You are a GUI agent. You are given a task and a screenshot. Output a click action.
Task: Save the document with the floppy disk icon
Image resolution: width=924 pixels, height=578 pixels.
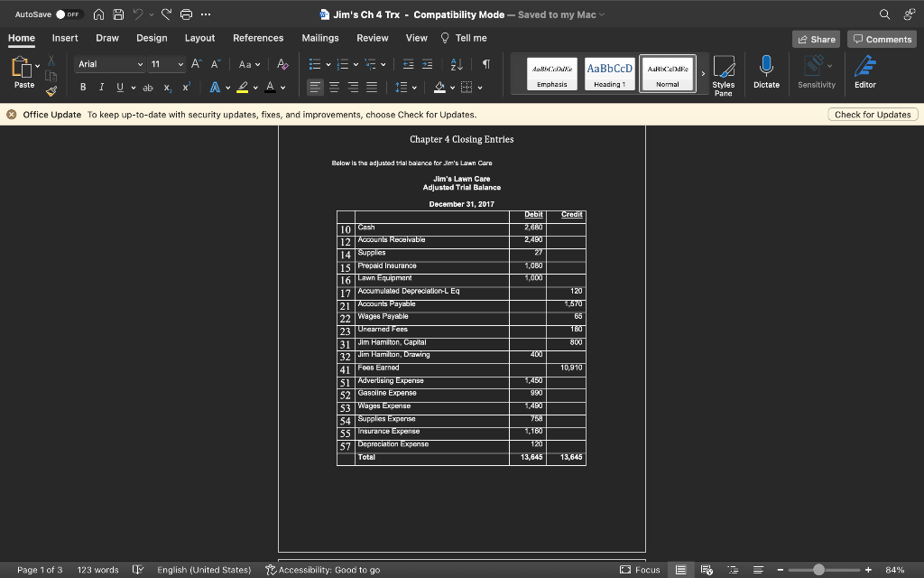[x=118, y=14]
